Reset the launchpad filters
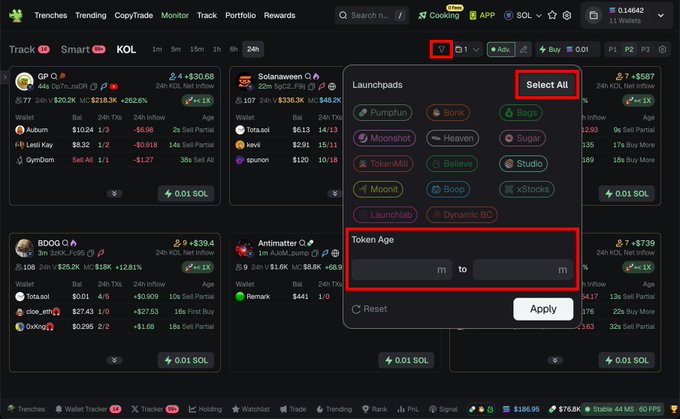This screenshot has width=680, height=419. (369, 309)
